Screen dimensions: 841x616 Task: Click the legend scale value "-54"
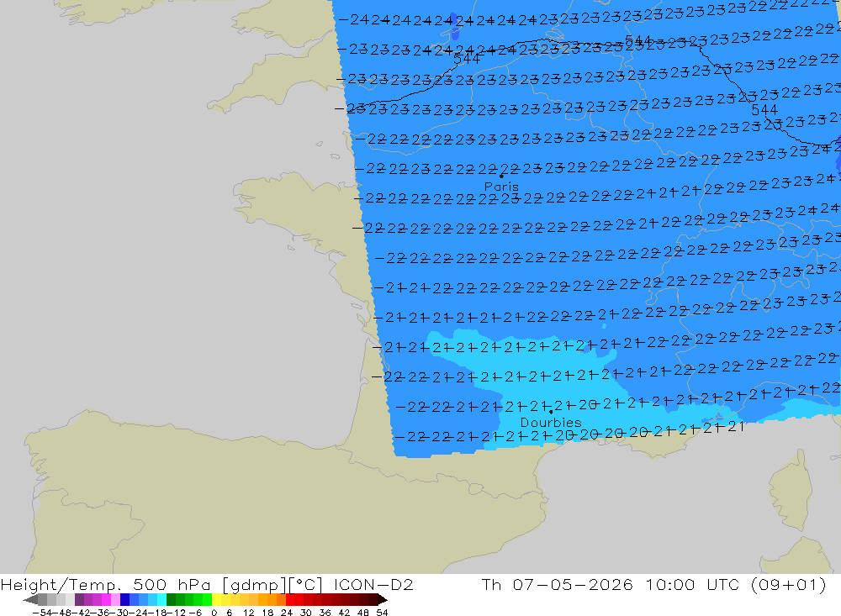(x=42, y=613)
